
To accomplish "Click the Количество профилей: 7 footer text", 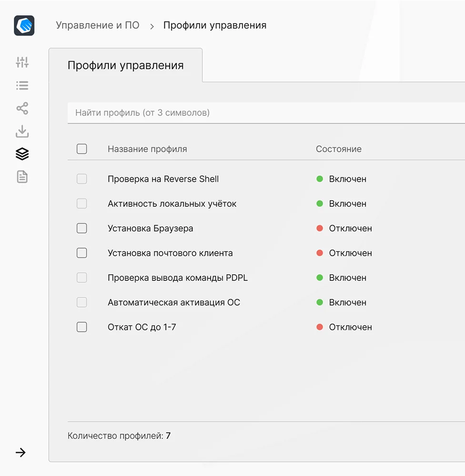I will [x=119, y=436].
